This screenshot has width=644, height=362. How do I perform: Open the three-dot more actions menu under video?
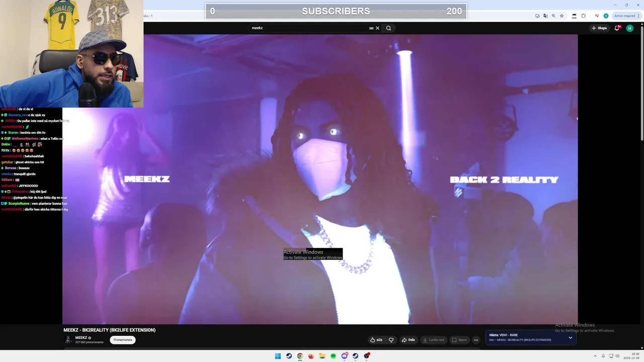coord(476,340)
